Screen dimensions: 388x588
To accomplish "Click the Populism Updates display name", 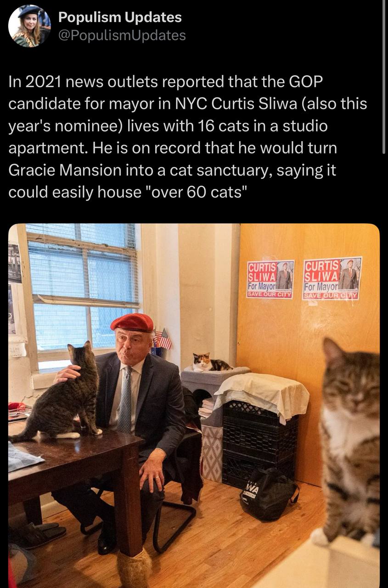I will (x=120, y=17).
